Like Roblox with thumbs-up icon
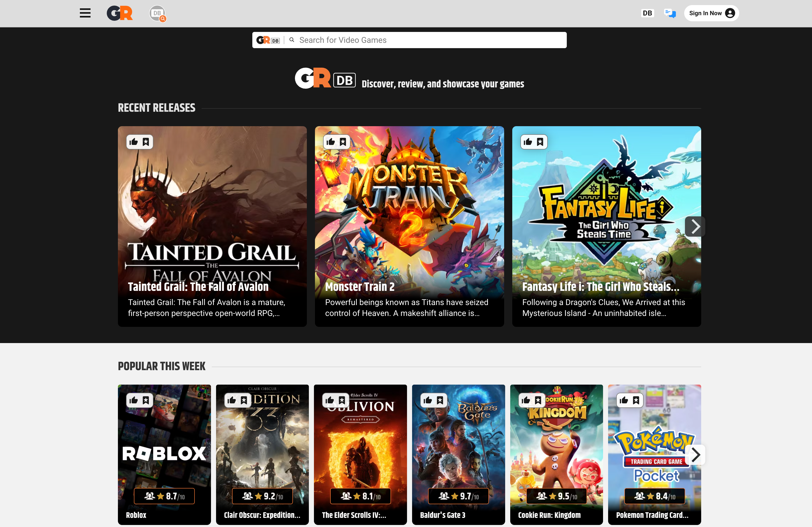Viewport: 812px width, 527px height. 134,400
